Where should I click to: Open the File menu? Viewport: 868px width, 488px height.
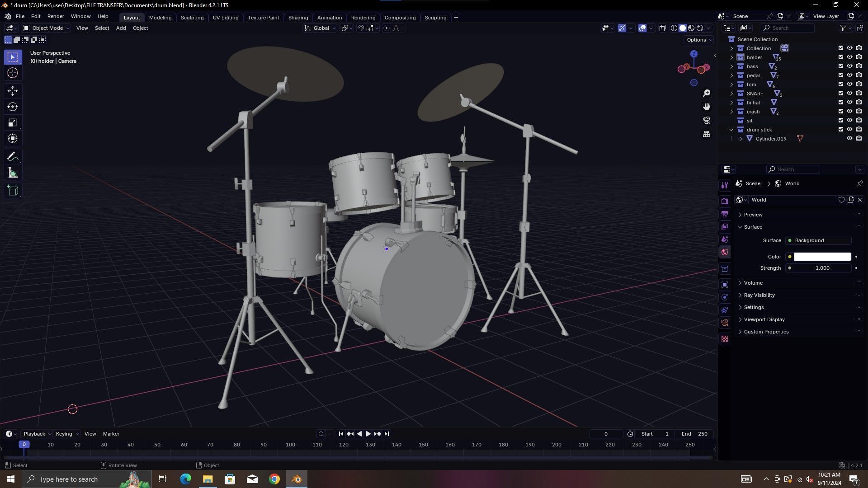(20, 16)
